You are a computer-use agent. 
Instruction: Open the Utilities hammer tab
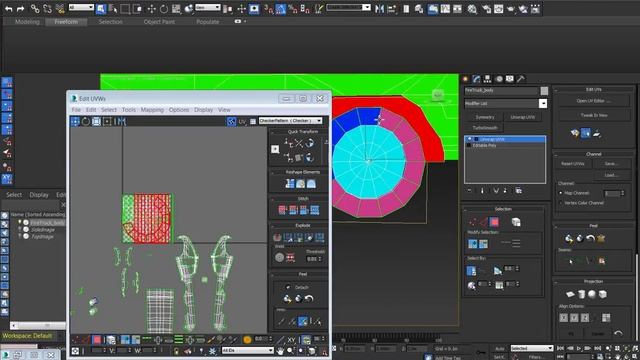[x=521, y=79]
